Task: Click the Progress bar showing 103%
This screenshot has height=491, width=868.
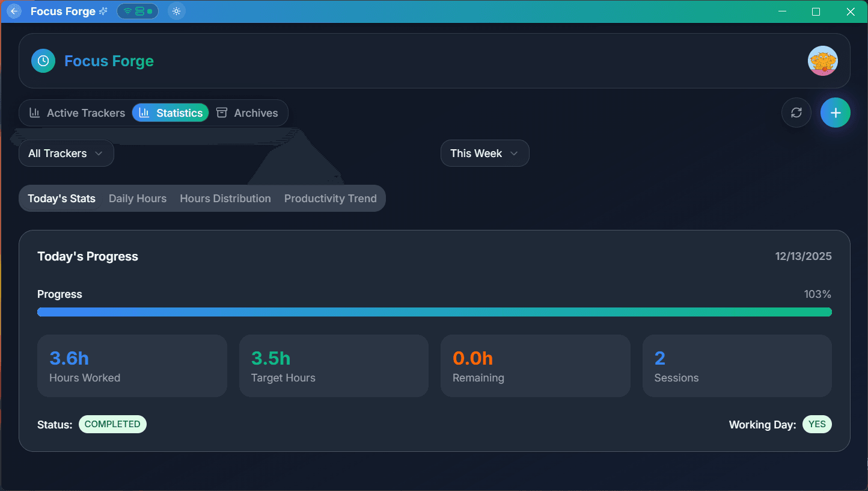Action: click(x=434, y=312)
